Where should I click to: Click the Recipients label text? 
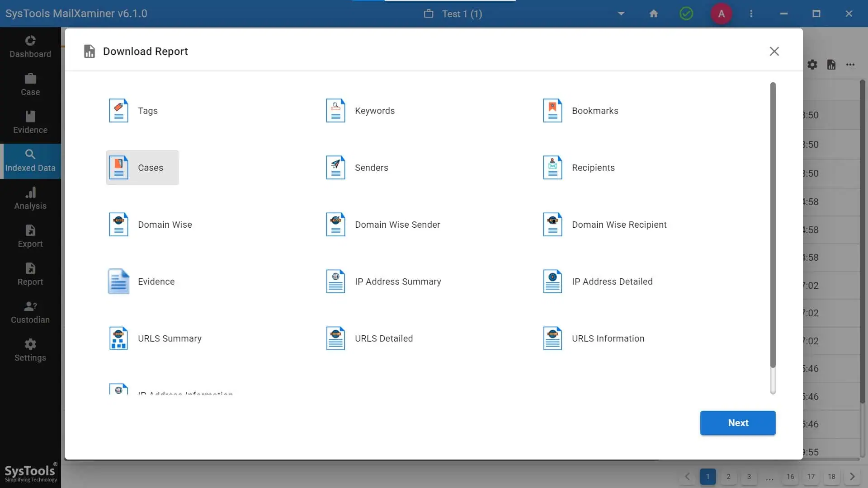(x=593, y=168)
